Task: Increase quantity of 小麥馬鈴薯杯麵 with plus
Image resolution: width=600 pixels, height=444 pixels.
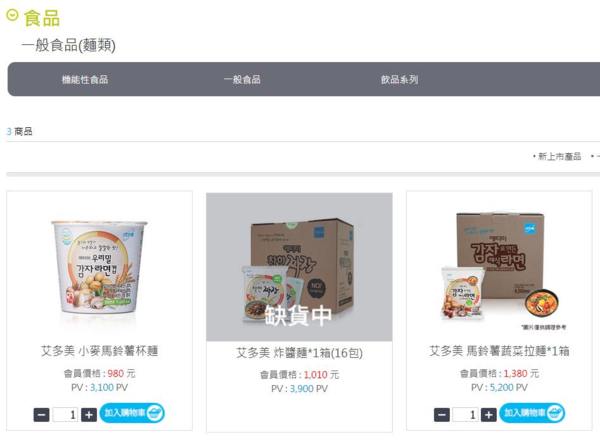Action: 89,415
